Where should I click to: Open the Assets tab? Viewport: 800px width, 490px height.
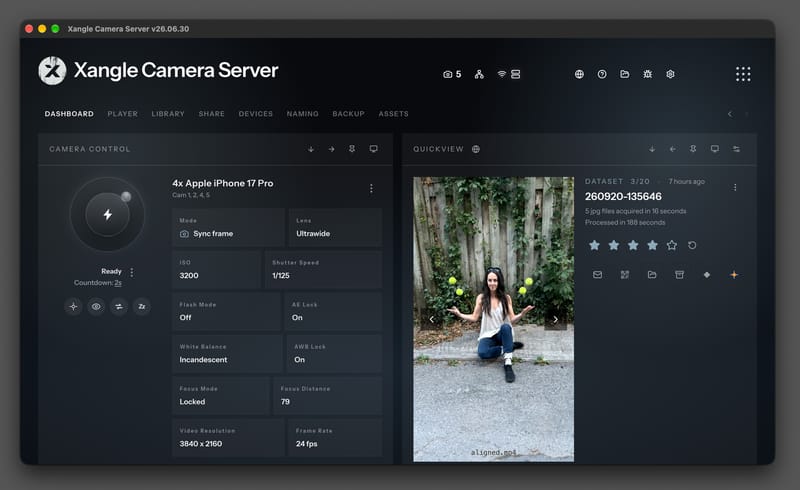click(393, 114)
